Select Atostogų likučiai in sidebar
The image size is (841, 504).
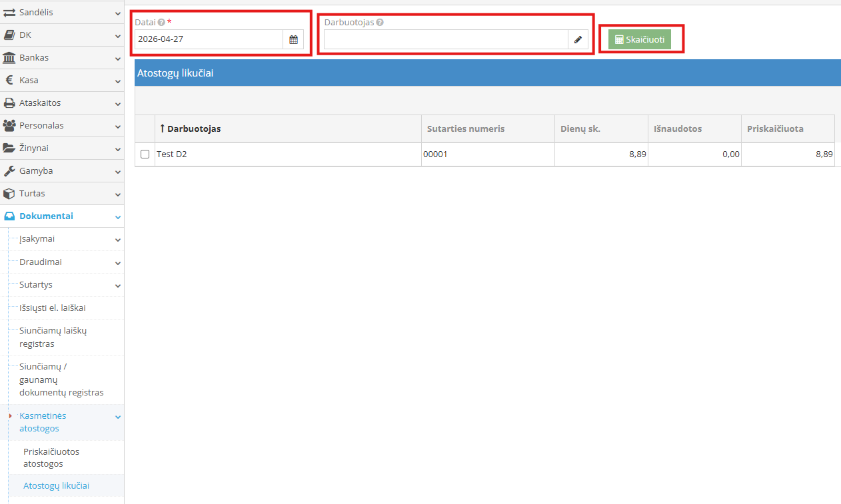(56, 486)
